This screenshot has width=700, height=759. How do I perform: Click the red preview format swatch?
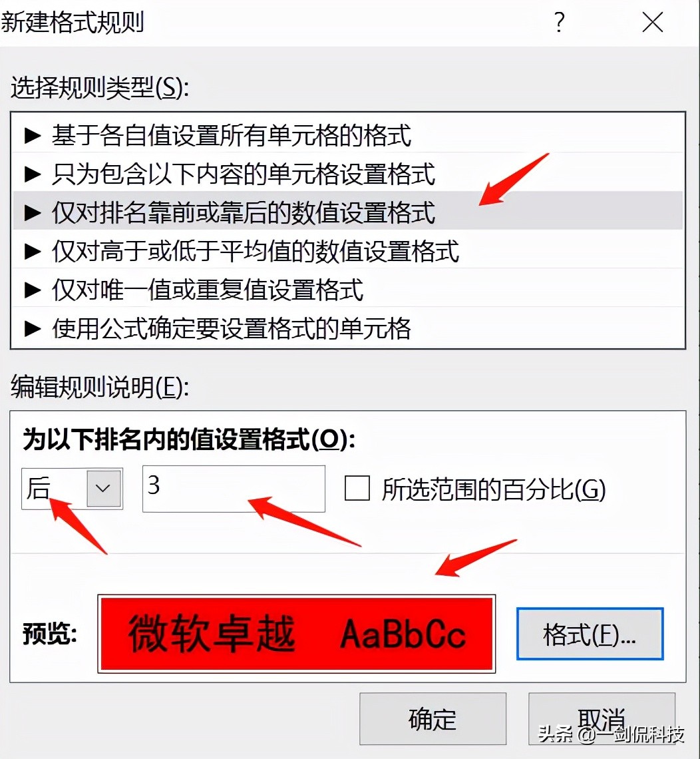click(x=297, y=634)
